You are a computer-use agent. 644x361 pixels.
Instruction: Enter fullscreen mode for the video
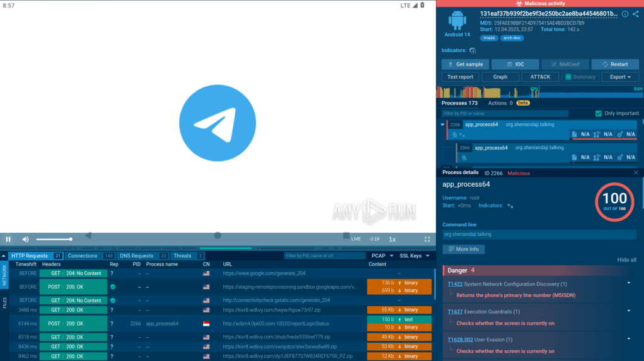(x=427, y=239)
